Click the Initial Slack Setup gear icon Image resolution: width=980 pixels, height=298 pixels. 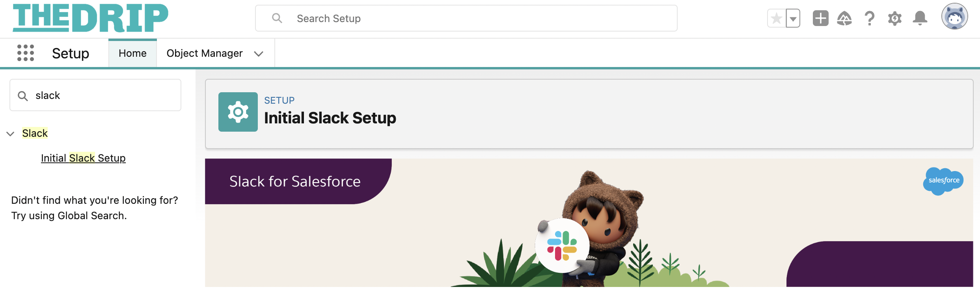pos(238,112)
